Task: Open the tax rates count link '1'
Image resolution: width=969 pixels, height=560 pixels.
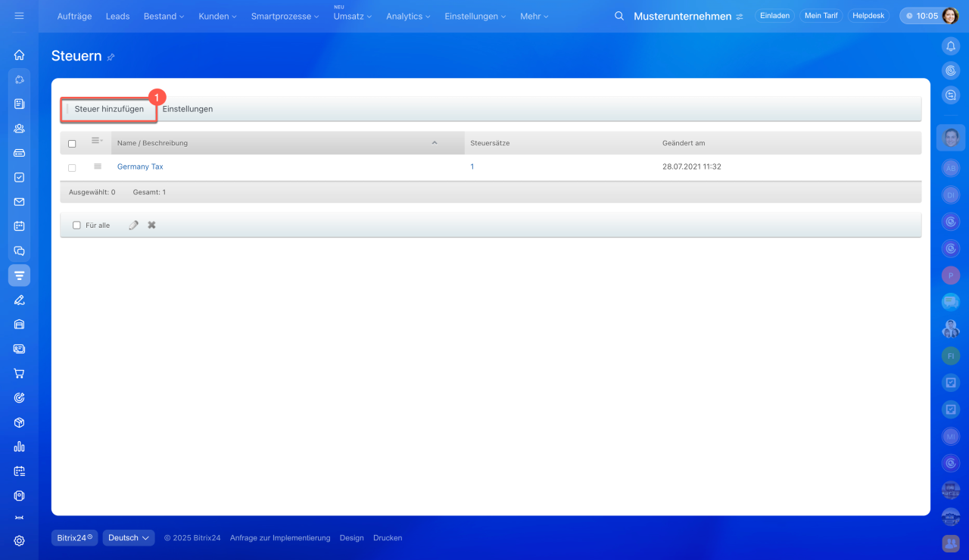Action: click(472, 166)
